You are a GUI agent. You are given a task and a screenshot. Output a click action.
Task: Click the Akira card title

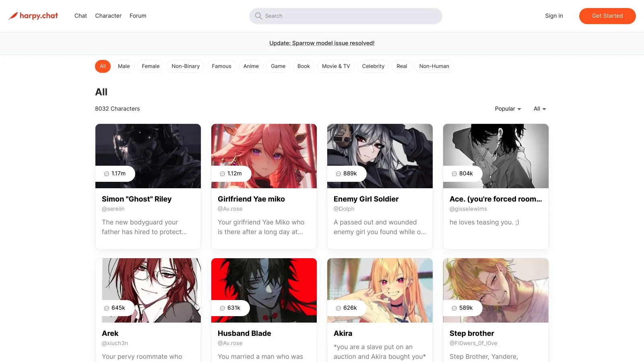pyautogui.click(x=343, y=333)
